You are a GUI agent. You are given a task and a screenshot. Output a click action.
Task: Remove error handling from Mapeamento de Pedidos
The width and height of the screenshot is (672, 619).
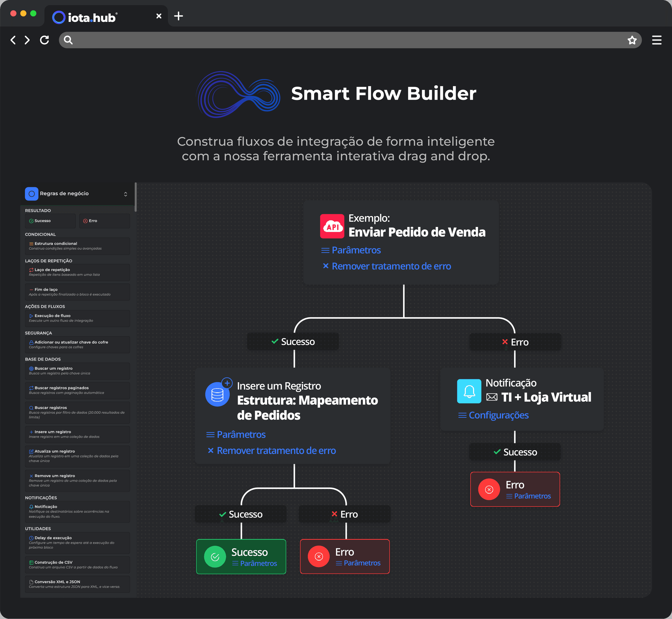tap(276, 451)
